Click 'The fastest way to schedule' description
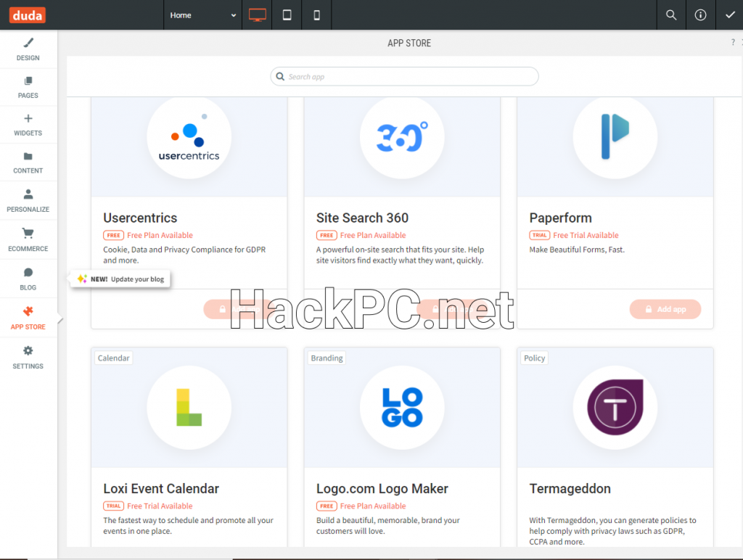 tap(188, 526)
